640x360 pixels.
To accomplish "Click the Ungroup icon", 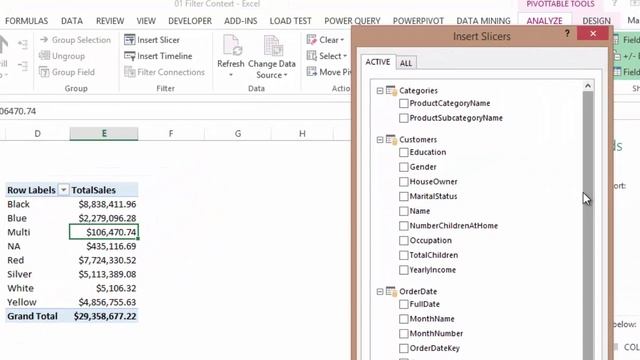I will coord(44,56).
